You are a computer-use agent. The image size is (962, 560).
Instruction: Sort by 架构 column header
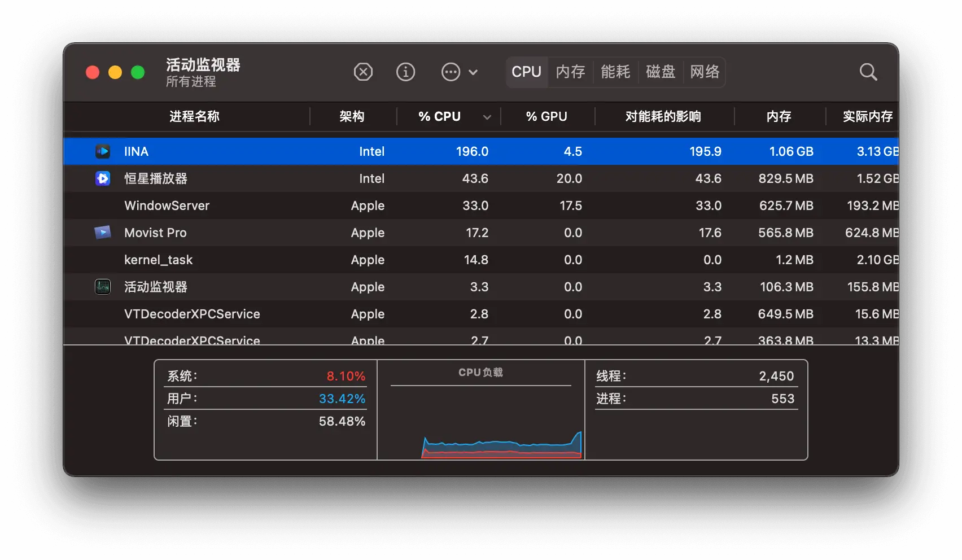click(352, 117)
